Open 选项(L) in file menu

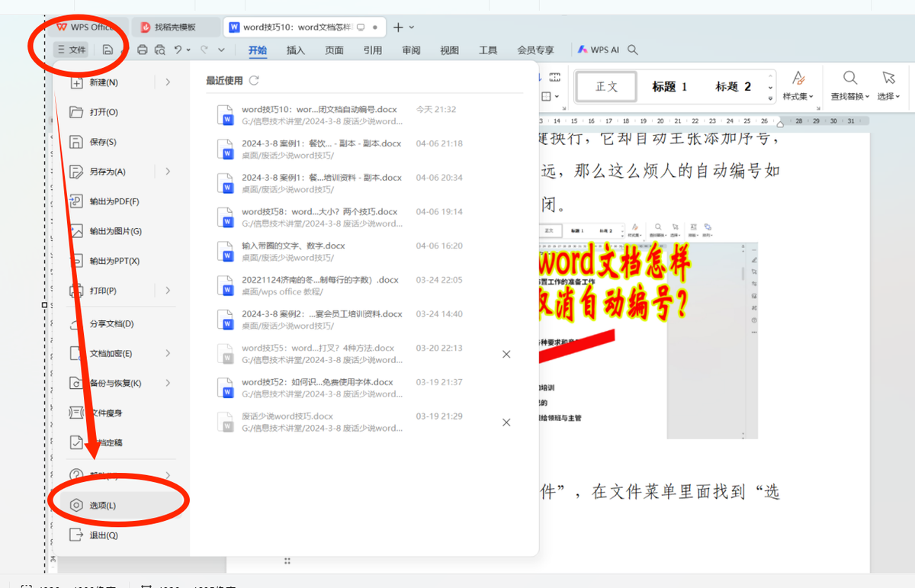click(x=120, y=506)
